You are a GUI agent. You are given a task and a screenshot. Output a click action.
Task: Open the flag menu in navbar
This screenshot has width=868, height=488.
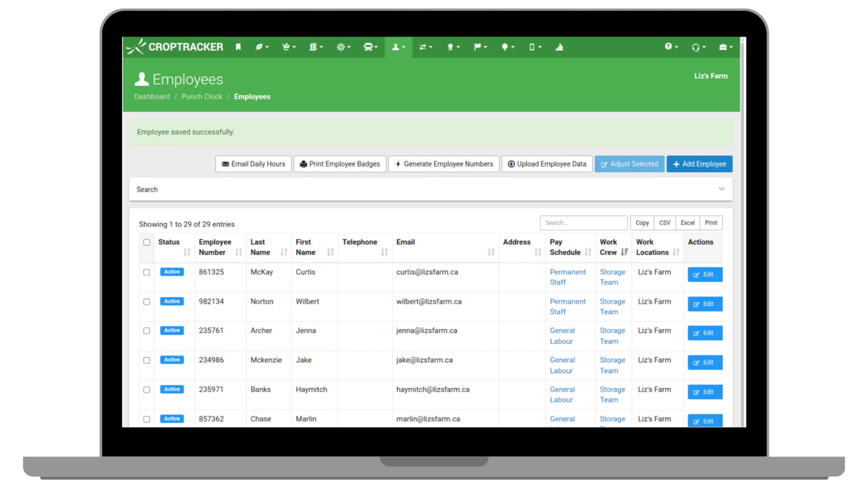[480, 47]
